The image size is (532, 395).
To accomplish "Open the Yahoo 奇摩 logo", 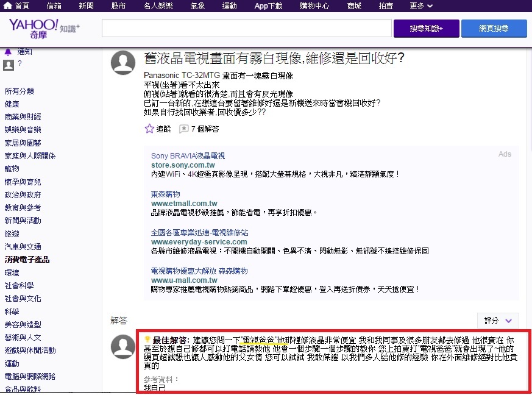I will [34, 29].
